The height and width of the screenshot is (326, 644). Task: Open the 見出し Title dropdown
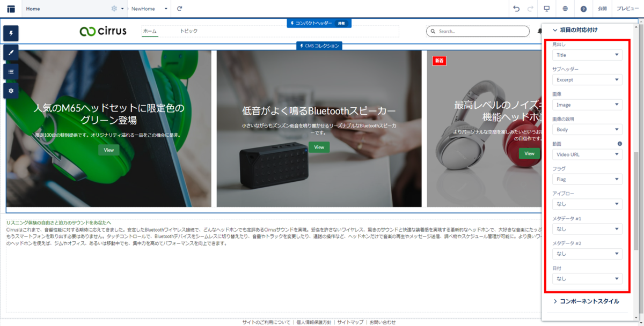(x=587, y=55)
